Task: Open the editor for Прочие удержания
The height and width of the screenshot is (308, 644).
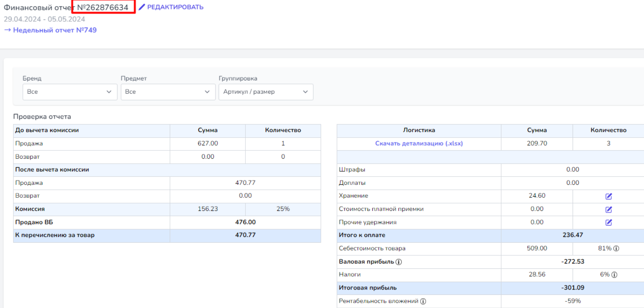Action: click(x=609, y=222)
